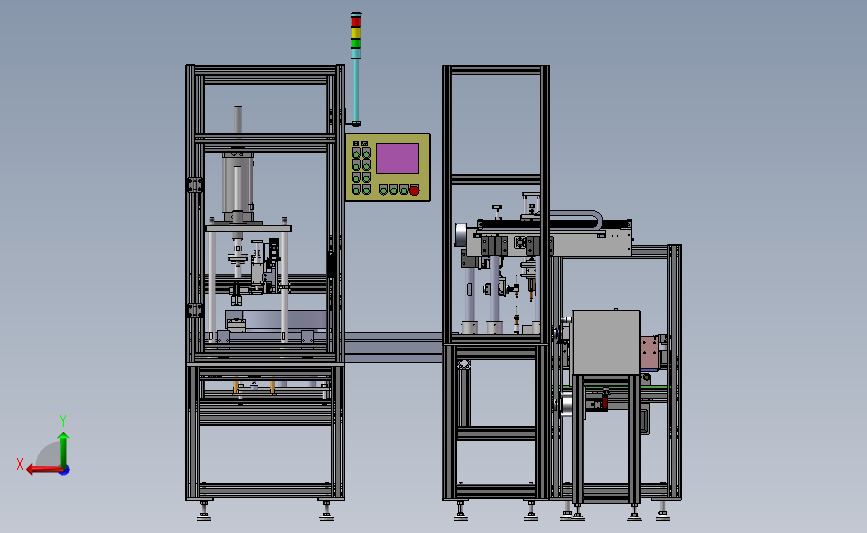Select the purple touchscreen on the control panel
This screenshot has height=533, width=867.
398,159
